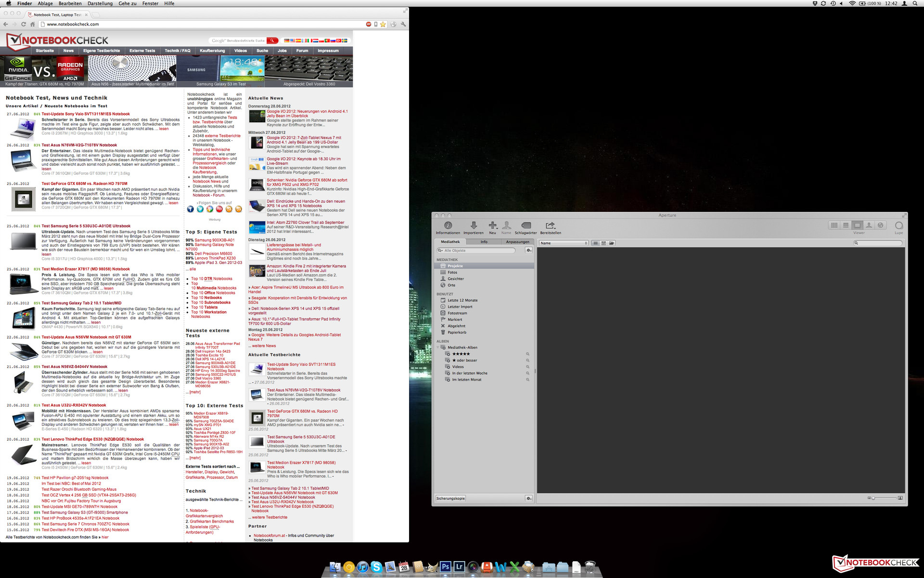Switch to the Info tab in Aperture
Image resolution: width=924 pixels, height=578 pixels.
[484, 242]
